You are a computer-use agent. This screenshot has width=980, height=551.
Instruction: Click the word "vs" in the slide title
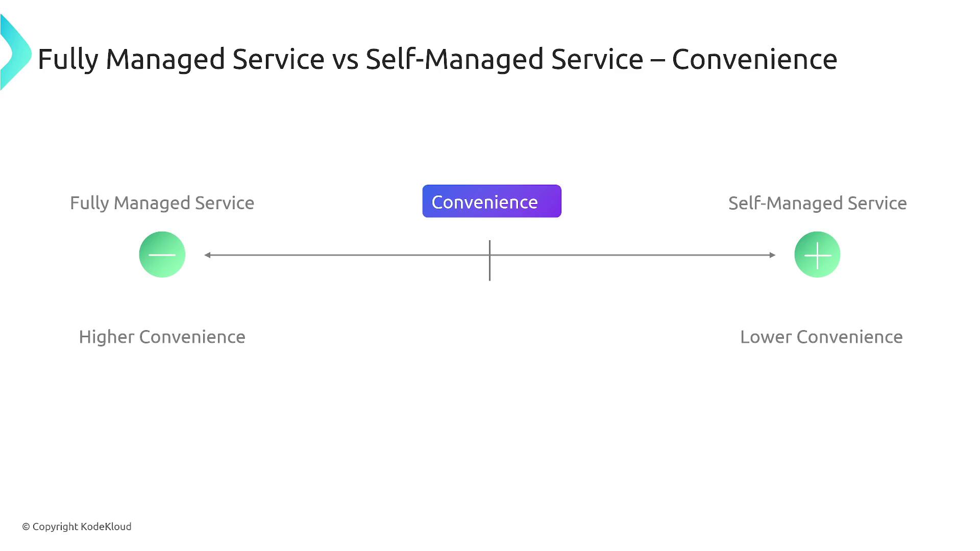(x=345, y=59)
